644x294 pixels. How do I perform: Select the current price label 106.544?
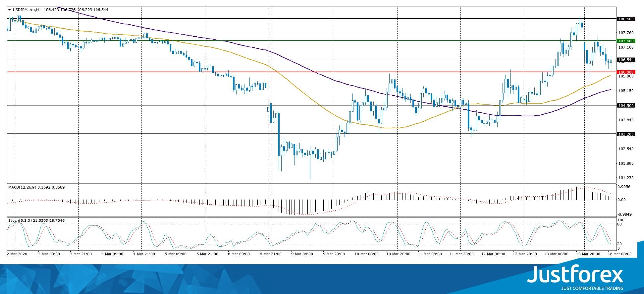point(626,60)
